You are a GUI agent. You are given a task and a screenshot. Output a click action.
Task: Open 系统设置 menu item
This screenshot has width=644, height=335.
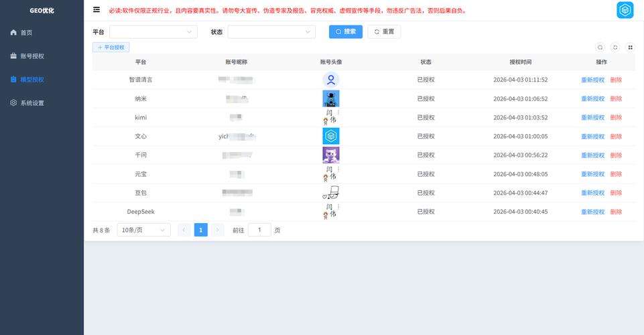pyautogui.click(x=32, y=103)
